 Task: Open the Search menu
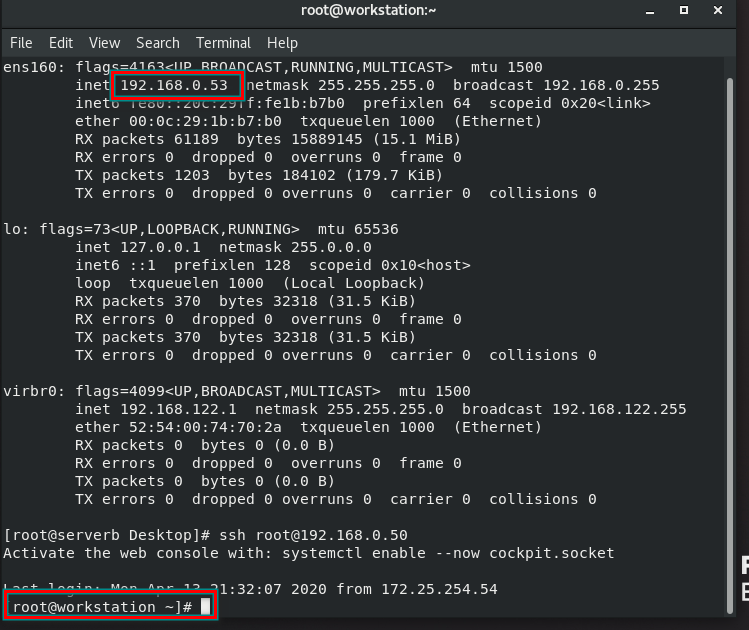pyautogui.click(x=158, y=43)
